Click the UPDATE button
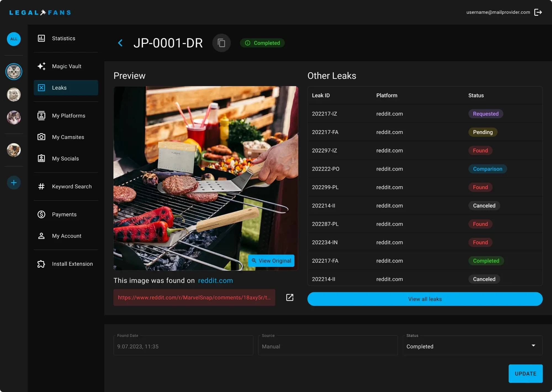Image resolution: width=552 pixels, height=392 pixels. point(526,374)
